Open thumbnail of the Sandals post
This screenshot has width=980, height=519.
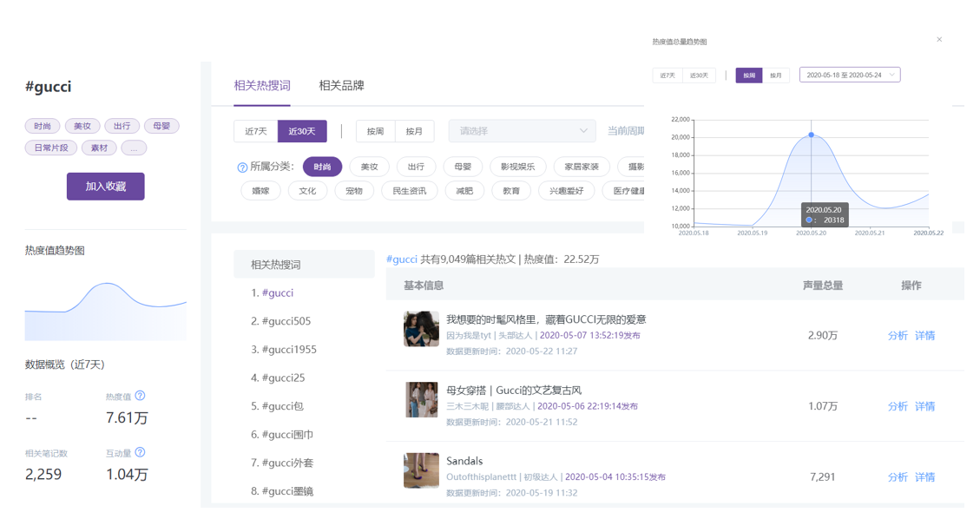421,470
